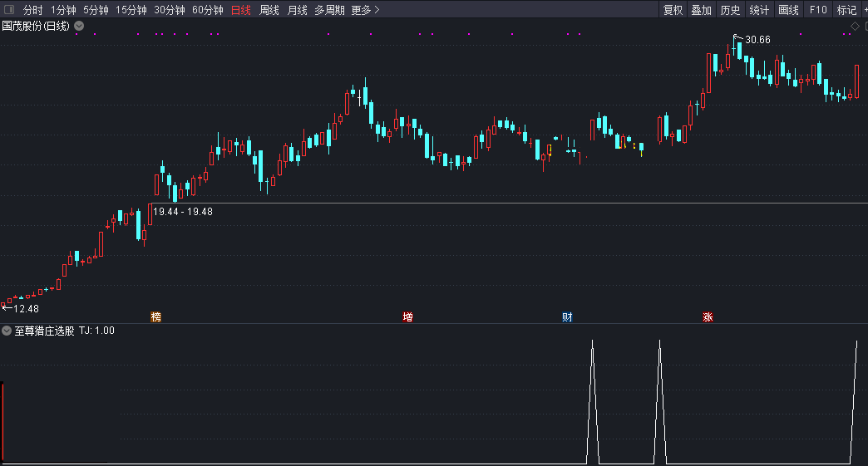Switch to 分时 intraday view

coord(32,10)
